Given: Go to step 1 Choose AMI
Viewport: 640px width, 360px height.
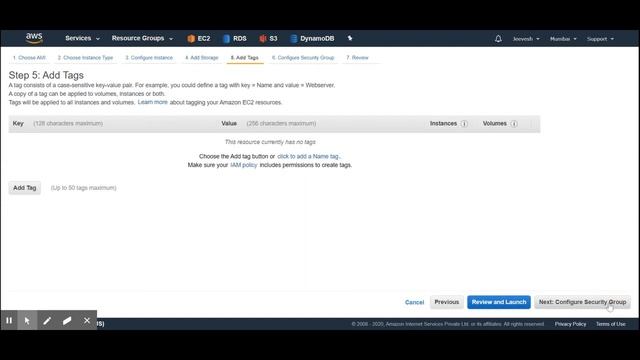Looking at the screenshot, I should click(x=29, y=58).
